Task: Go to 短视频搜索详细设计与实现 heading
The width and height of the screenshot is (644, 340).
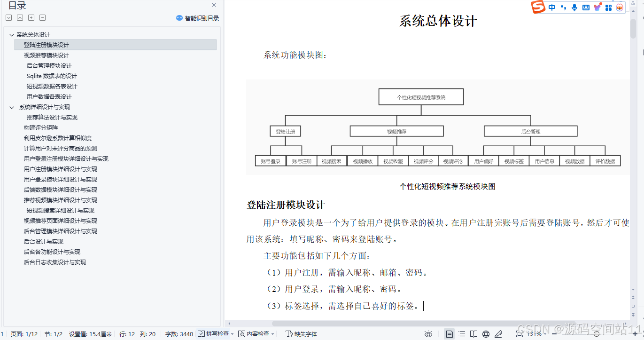Action: click(x=61, y=211)
